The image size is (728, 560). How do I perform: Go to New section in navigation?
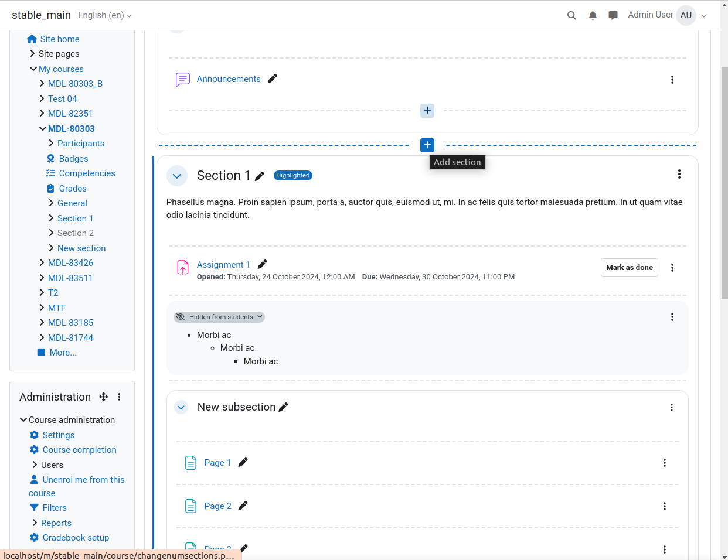81,248
